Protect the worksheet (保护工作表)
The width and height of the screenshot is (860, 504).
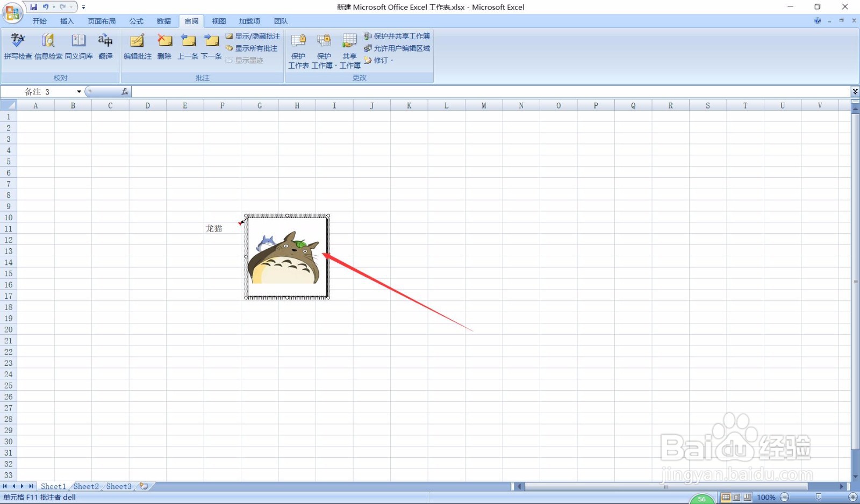point(298,51)
